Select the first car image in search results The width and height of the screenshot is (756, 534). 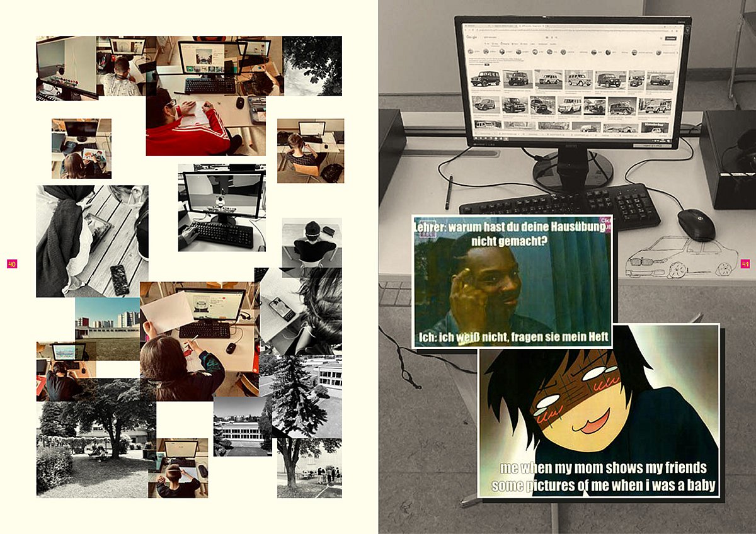coord(484,79)
